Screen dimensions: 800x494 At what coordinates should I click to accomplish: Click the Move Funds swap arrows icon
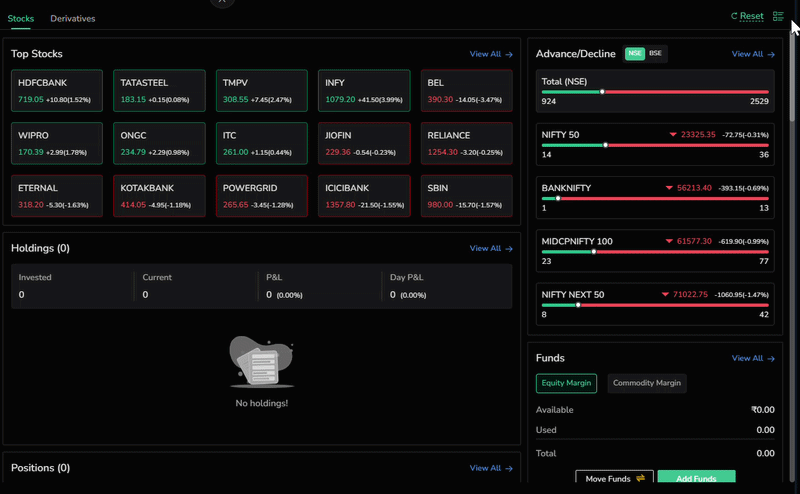640,478
